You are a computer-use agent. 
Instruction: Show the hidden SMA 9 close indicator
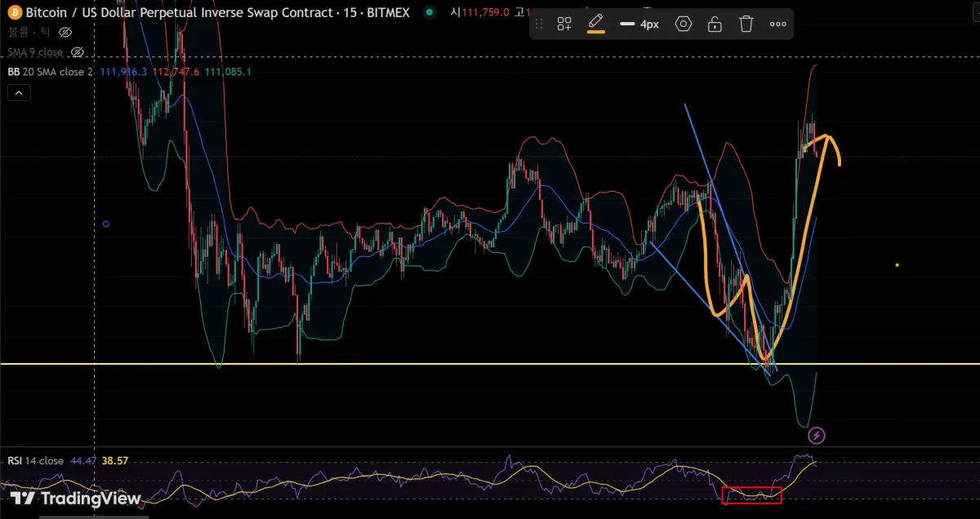click(x=78, y=52)
